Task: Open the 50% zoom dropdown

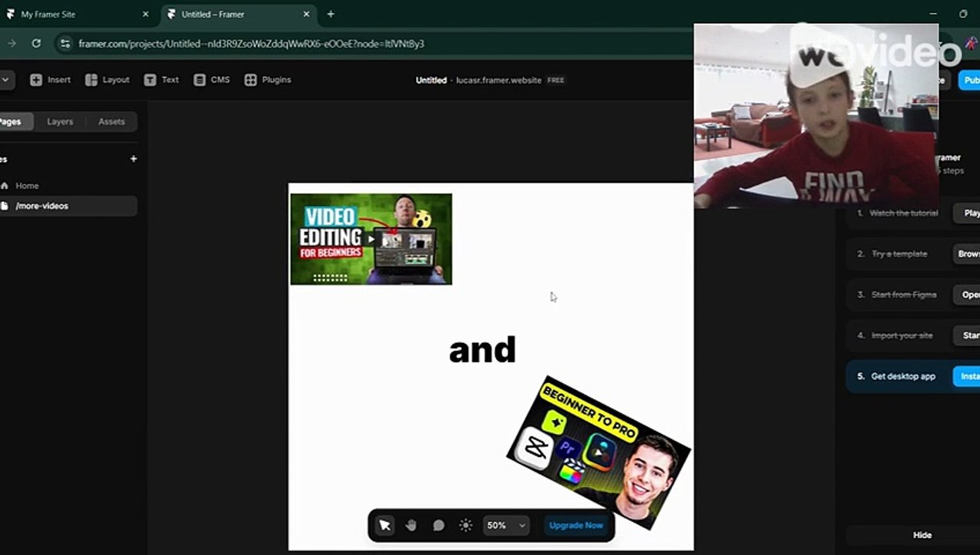Action: click(505, 525)
